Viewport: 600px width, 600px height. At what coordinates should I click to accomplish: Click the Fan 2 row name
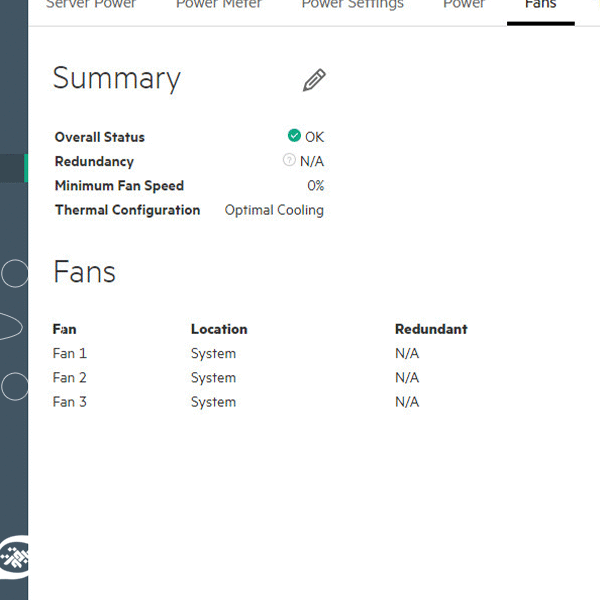point(70,377)
